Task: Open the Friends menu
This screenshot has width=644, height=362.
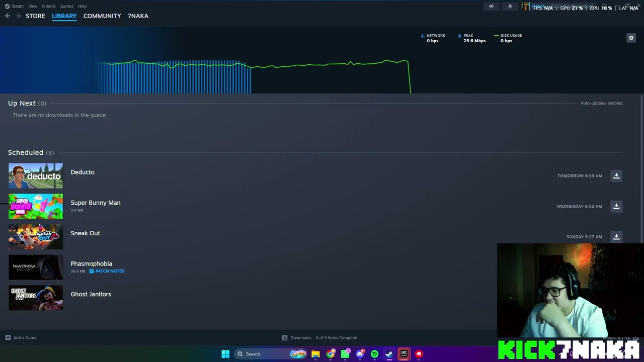Action: 49,6
